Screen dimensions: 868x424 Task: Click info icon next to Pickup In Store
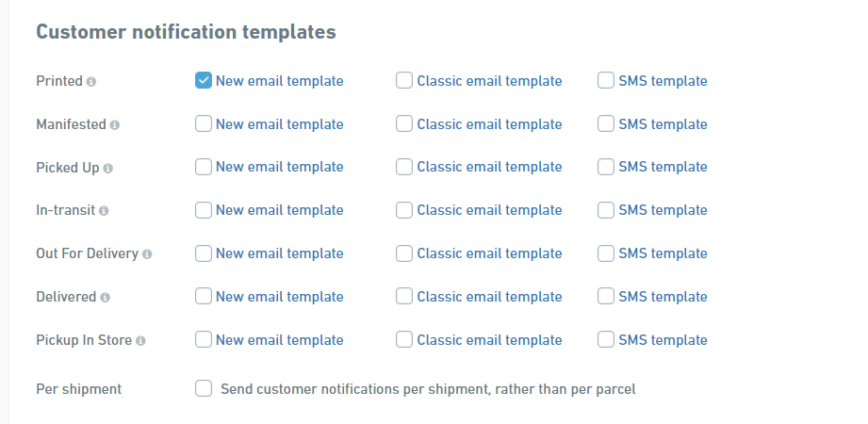140,340
